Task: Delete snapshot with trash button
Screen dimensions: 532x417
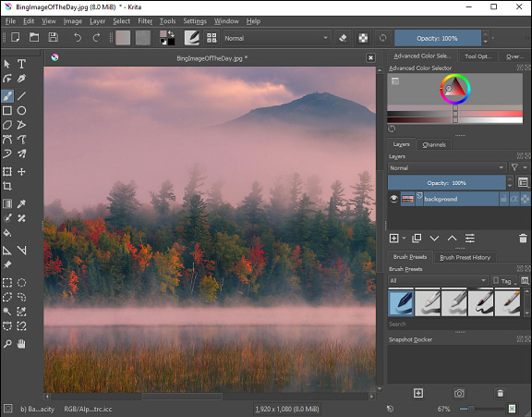Action: (x=500, y=393)
